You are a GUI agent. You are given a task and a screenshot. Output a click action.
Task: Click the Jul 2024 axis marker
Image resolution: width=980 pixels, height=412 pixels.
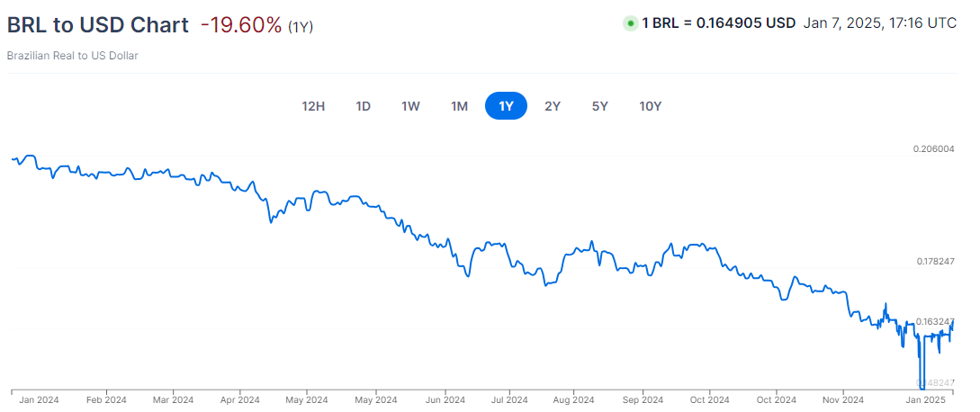pyautogui.click(x=508, y=399)
